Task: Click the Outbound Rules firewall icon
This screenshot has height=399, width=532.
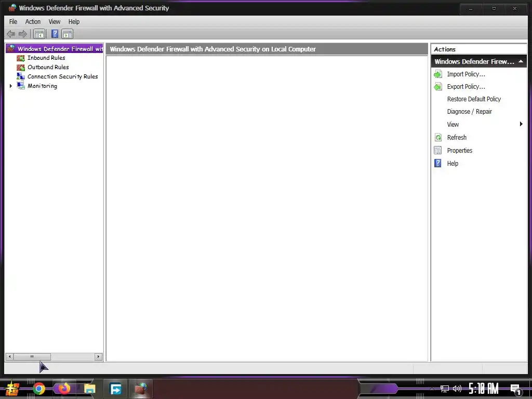Action: (21, 67)
